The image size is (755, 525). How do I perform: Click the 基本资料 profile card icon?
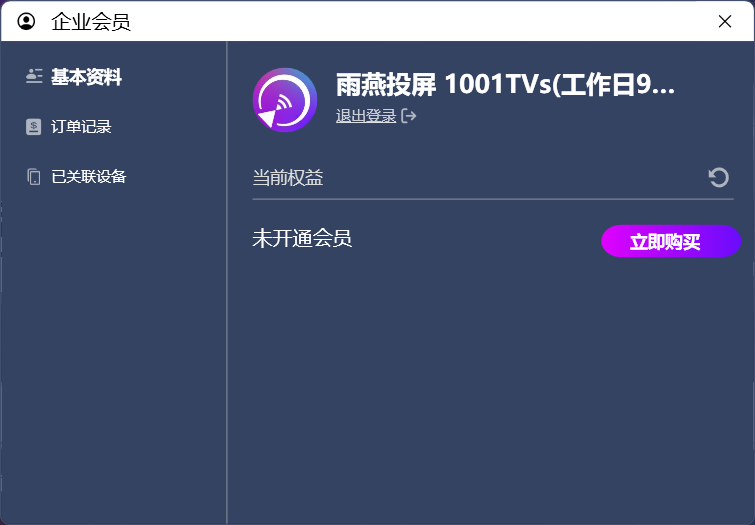point(34,76)
